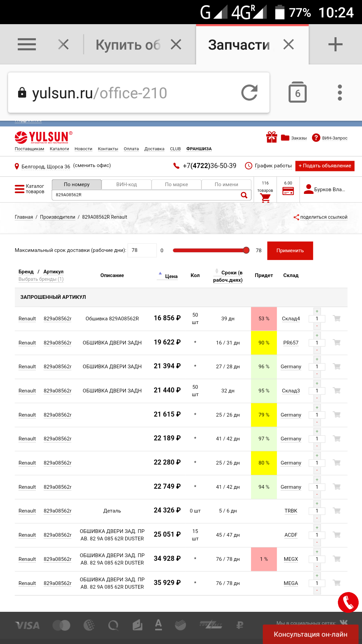Open the Заказы orders folder
The image size is (362, 644).
tap(294, 138)
